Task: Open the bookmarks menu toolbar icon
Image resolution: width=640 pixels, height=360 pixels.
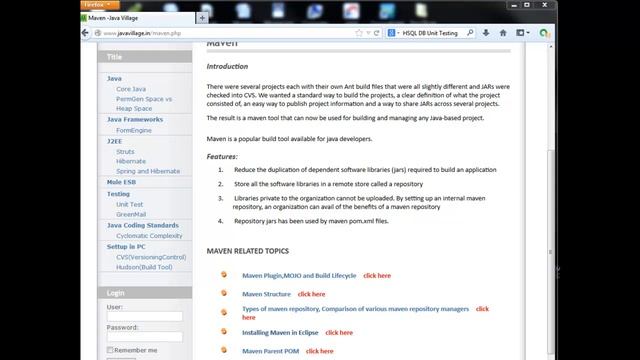Action: 522,33
